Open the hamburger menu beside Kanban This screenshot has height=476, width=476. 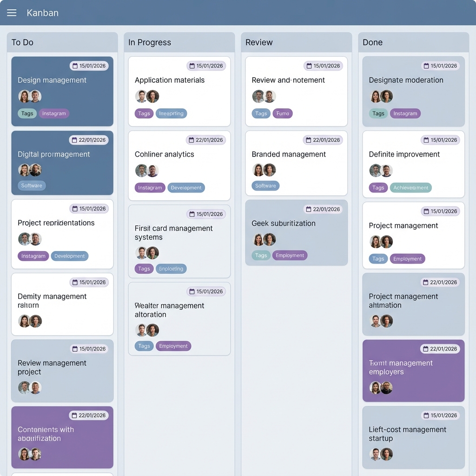12,13
